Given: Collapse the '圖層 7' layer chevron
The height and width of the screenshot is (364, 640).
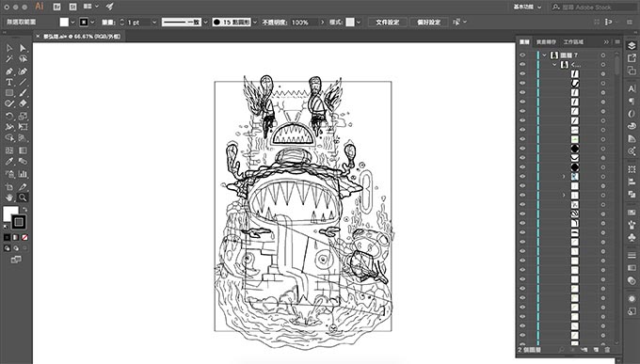Looking at the screenshot, I should pos(545,55).
